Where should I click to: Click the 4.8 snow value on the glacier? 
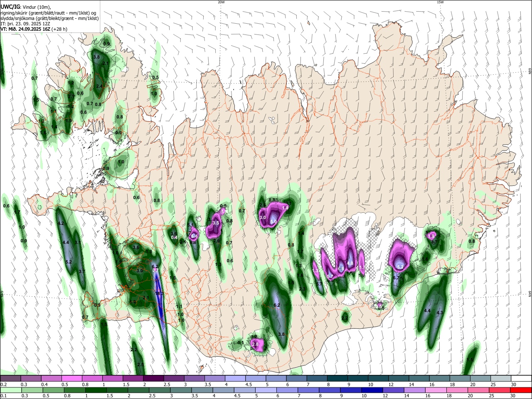pos(350,263)
